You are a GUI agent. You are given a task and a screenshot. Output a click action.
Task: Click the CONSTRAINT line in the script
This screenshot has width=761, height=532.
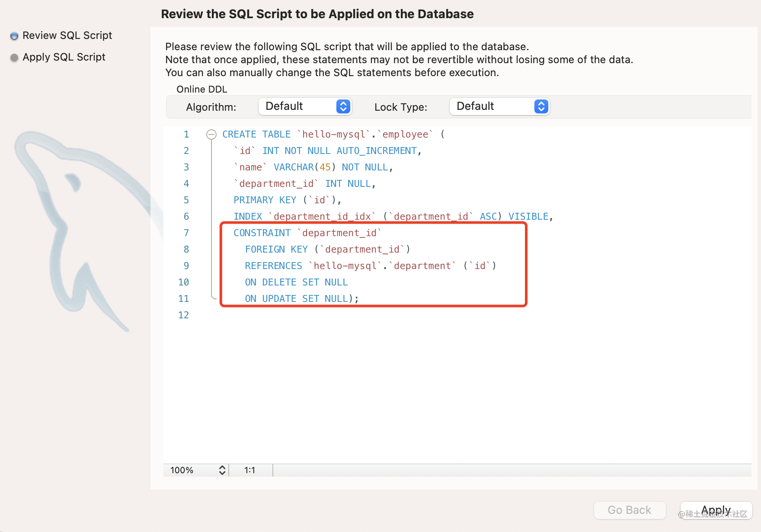pos(307,233)
